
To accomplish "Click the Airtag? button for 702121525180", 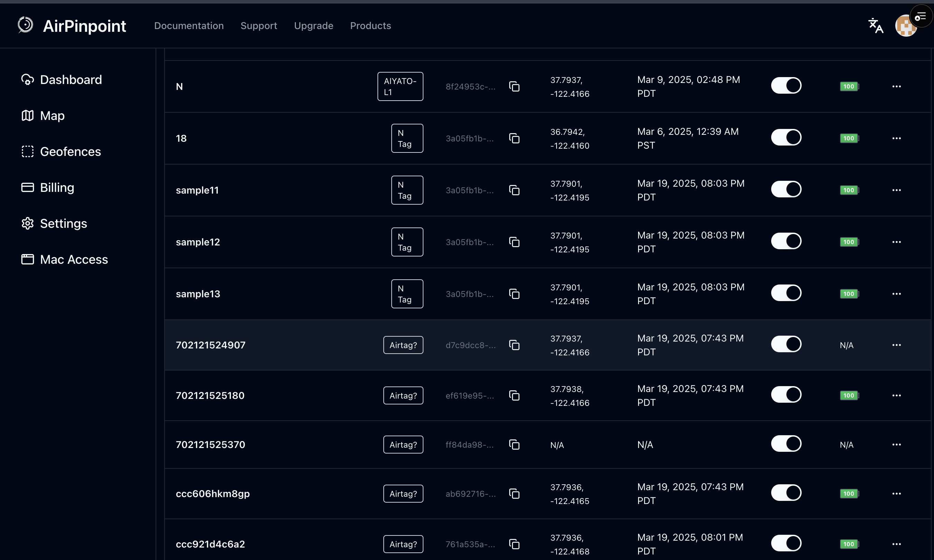I will [403, 395].
